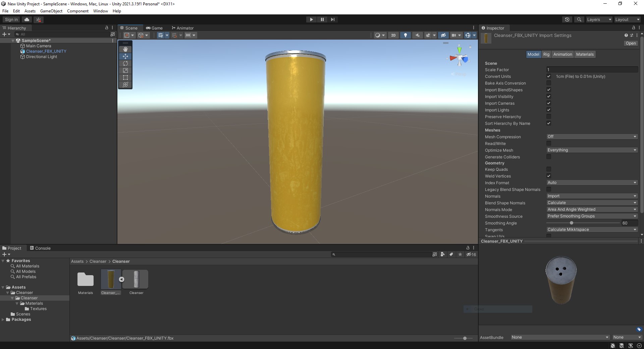The height and width of the screenshot is (349, 644).
Task: Enable Read/Write checkbox
Action: point(549,144)
